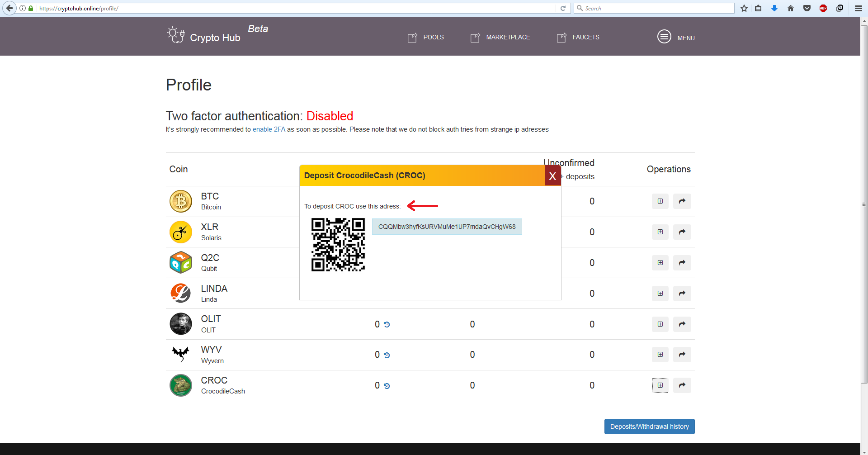Show bookmarks library icon
The image size is (868, 455).
[x=758, y=8]
